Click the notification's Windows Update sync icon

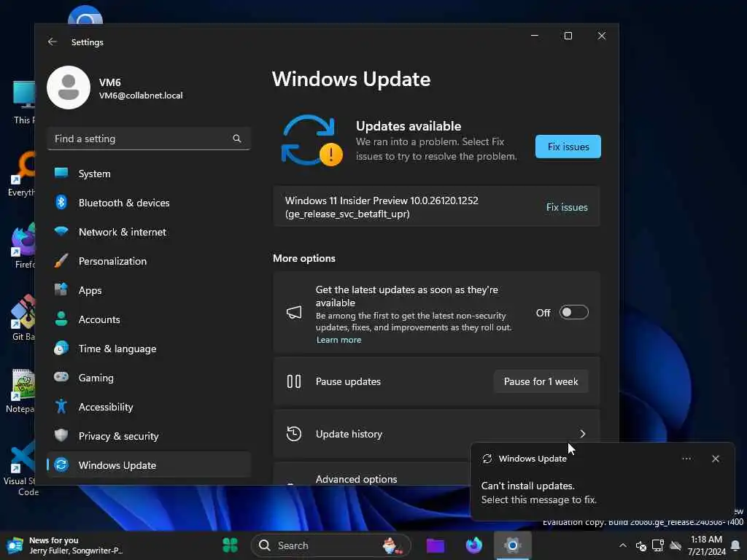487,459
